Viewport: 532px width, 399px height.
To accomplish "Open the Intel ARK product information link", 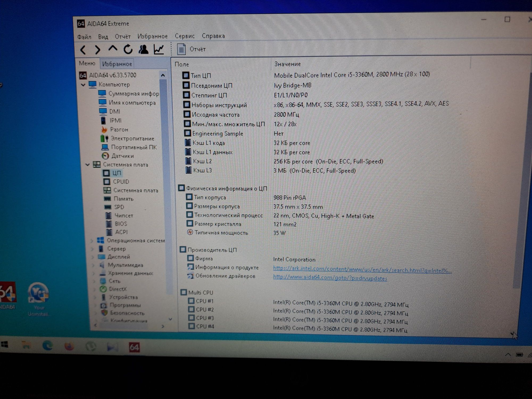I will [362, 270].
